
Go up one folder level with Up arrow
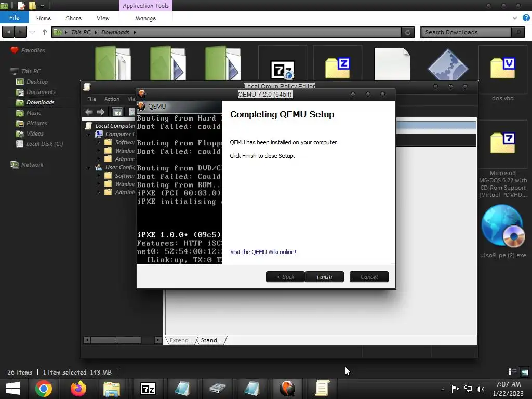(x=45, y=32)
